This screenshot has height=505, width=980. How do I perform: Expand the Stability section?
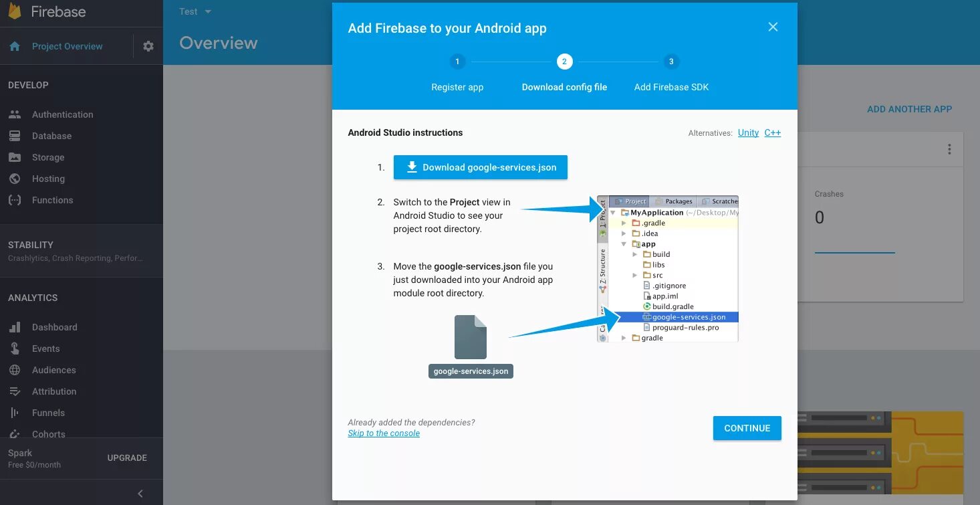tap(82, 251)
